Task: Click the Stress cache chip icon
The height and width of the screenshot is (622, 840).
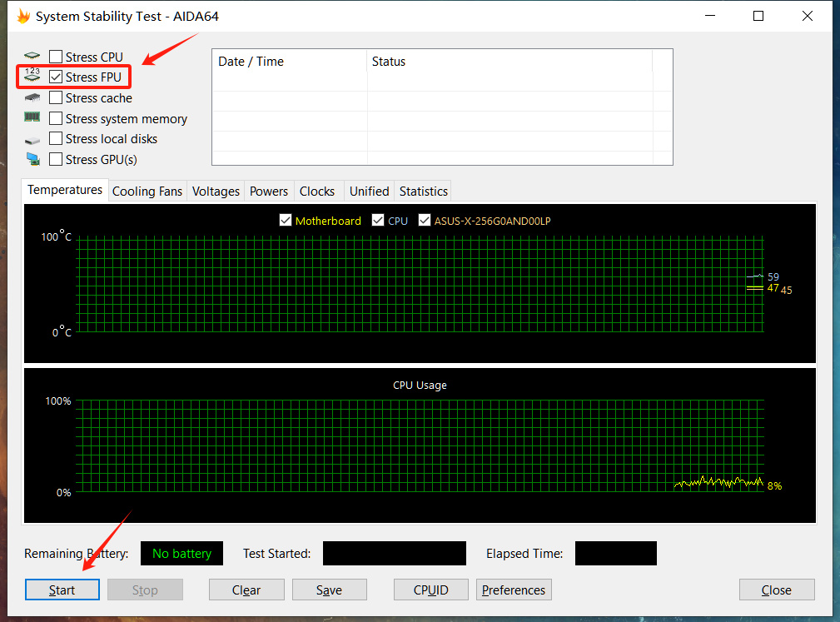Action: pos(32,97)
